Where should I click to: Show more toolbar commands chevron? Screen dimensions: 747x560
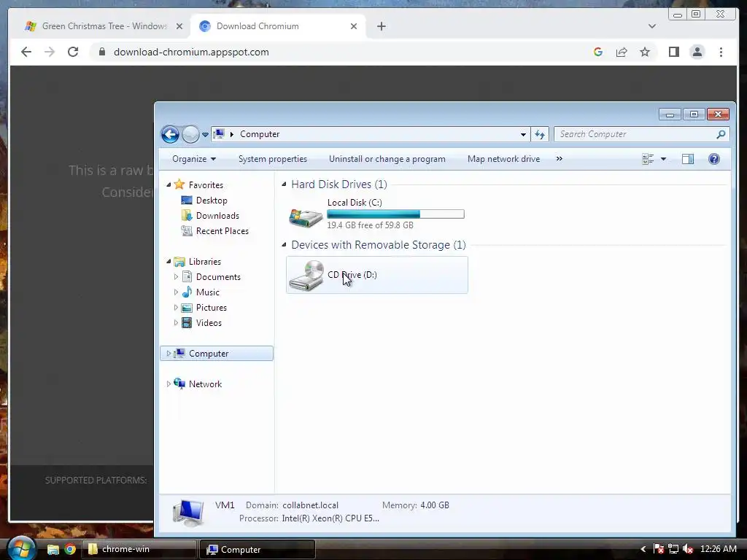(560, 159)
